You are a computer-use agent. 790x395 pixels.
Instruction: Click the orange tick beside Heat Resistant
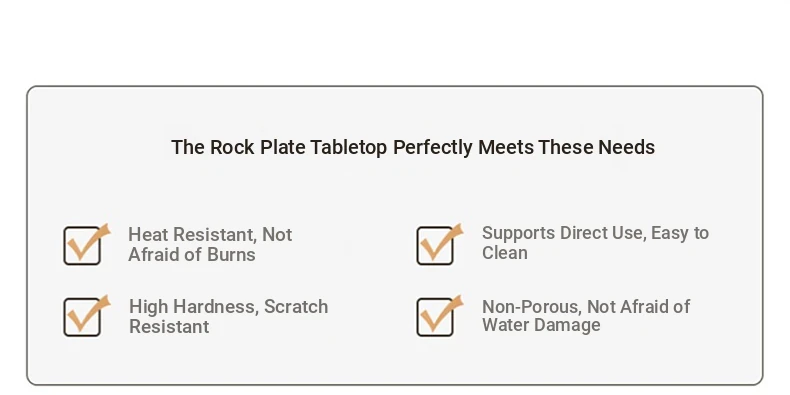89,241
